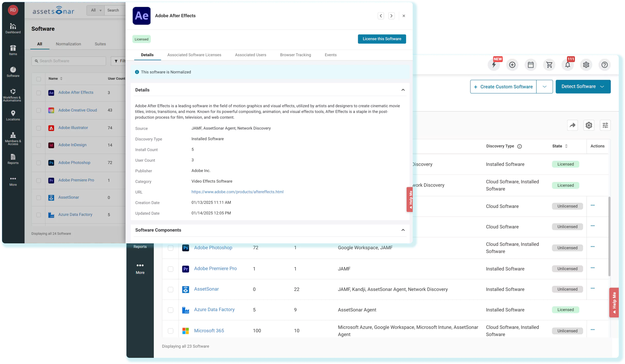Click the Search Software input field
The image size is (625, 364).
[69, 61]
